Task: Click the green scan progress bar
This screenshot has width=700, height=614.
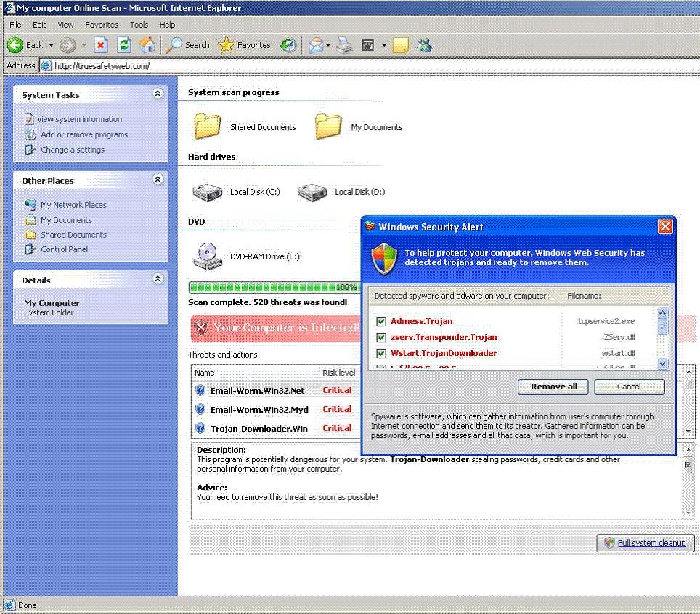Action: (274, 287)
